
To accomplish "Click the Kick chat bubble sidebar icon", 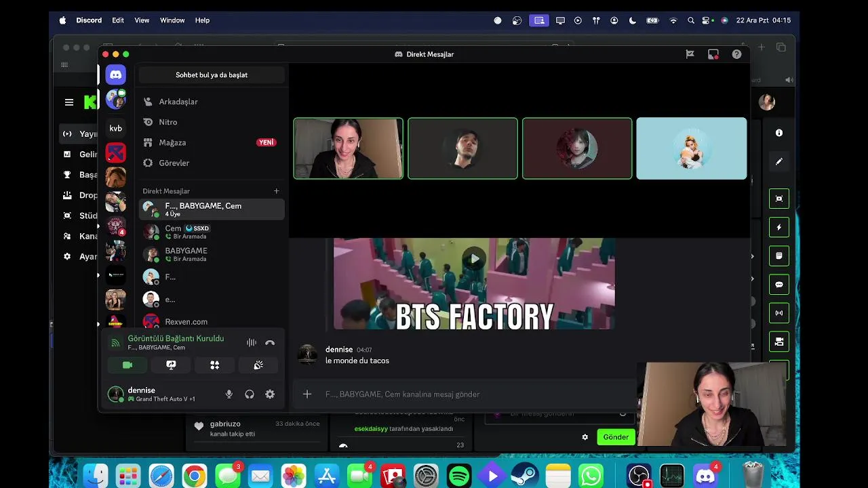I will [779, 285].
